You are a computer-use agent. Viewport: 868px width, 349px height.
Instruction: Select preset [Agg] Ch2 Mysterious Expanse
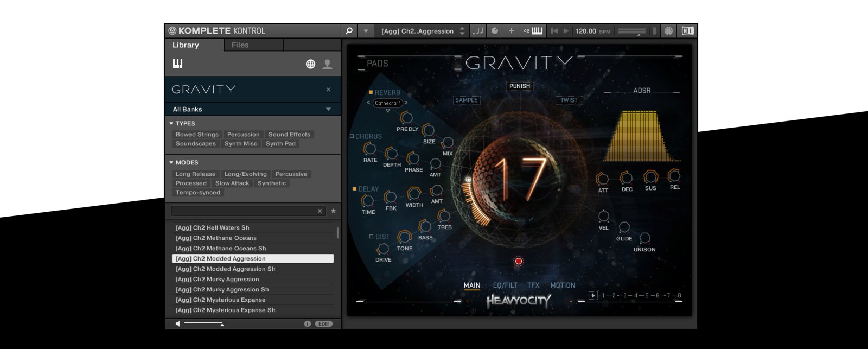coord(253,300)
